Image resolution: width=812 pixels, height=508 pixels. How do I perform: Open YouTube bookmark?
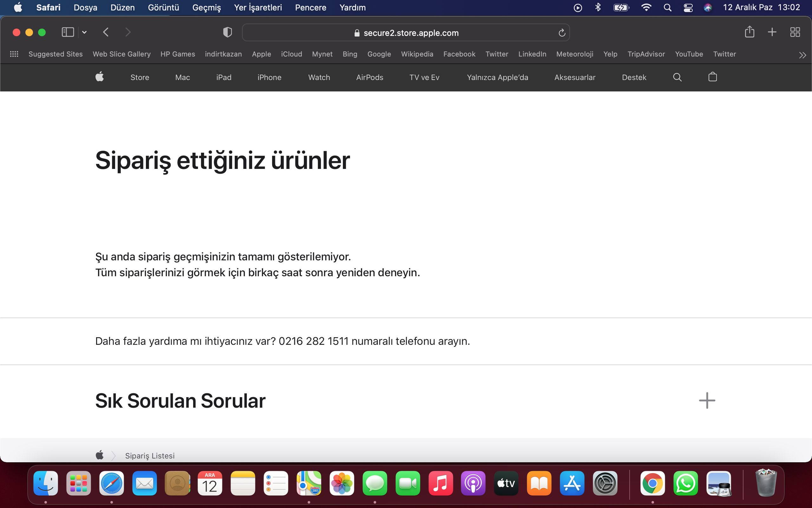click(689, 54)
